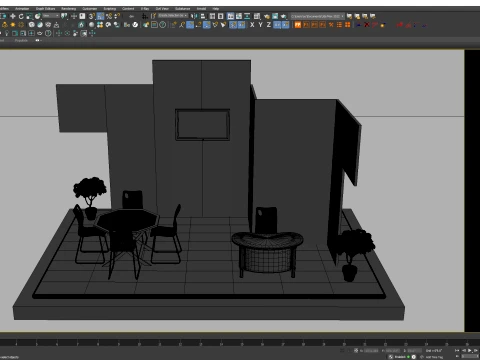This screenshot has width=480, height=360.
Task: Click the Select and Place icon
Action: 38,16
